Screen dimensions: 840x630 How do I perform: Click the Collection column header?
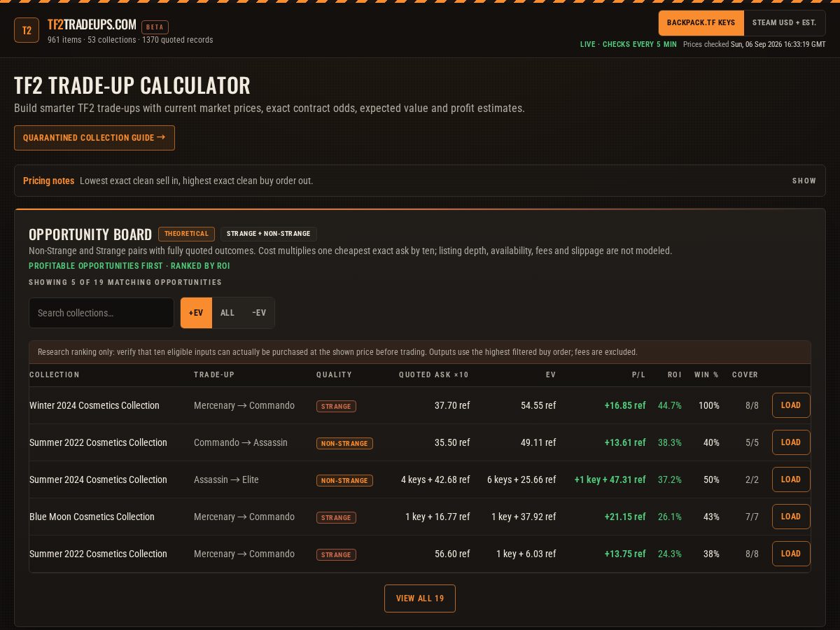(x=55, y=375)
